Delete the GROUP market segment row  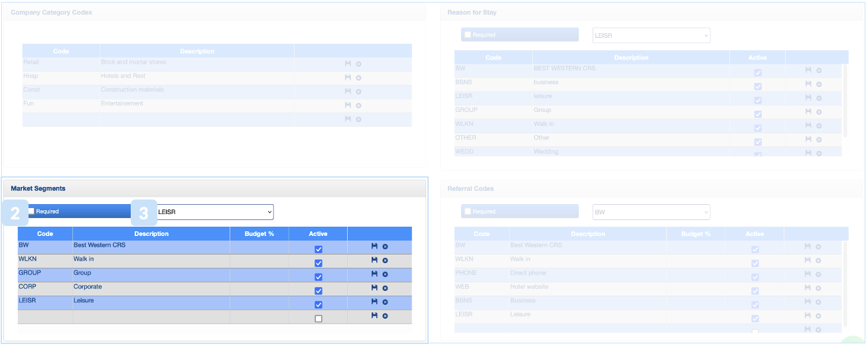(x=385, y=274)
